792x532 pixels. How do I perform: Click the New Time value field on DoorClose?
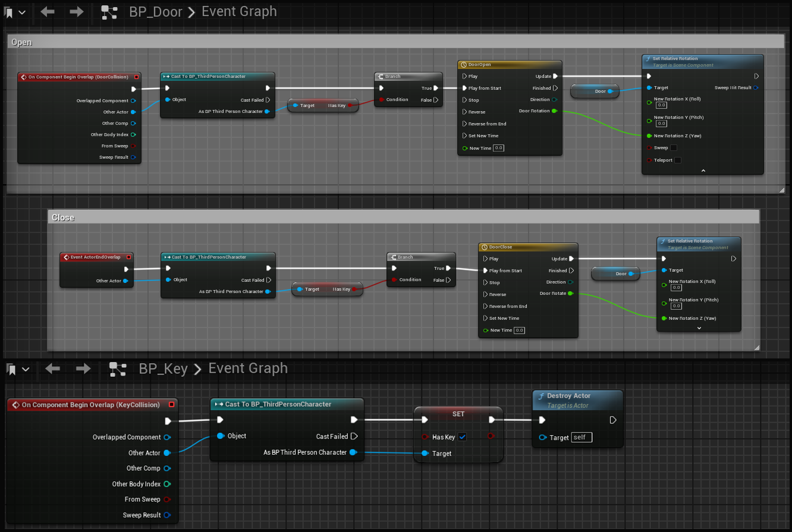click(x=519, y=330)
